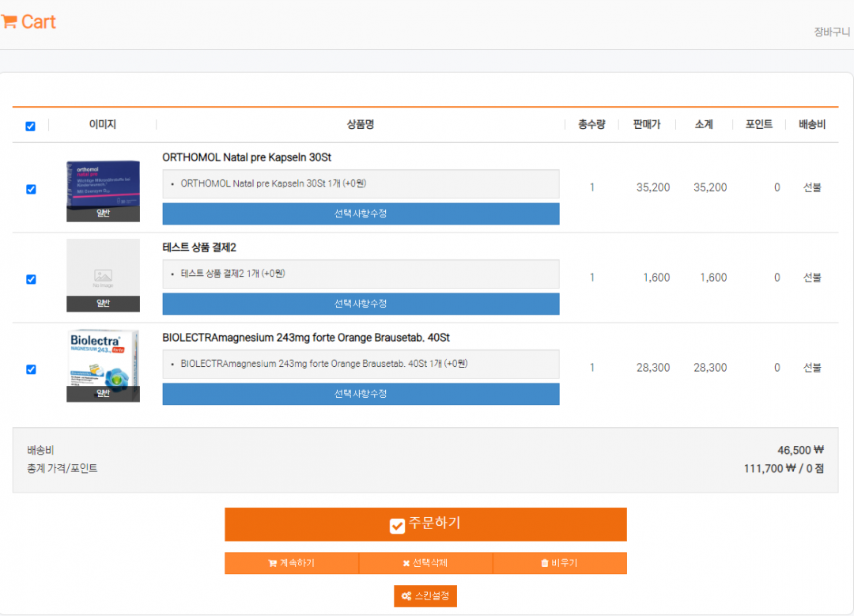
Task: Open 스킨설정 skin settings
Action: [x=425, y=596]
